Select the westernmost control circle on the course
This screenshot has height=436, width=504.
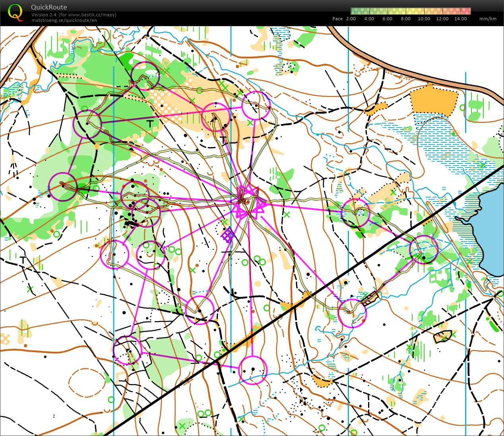tap(63, 187)
